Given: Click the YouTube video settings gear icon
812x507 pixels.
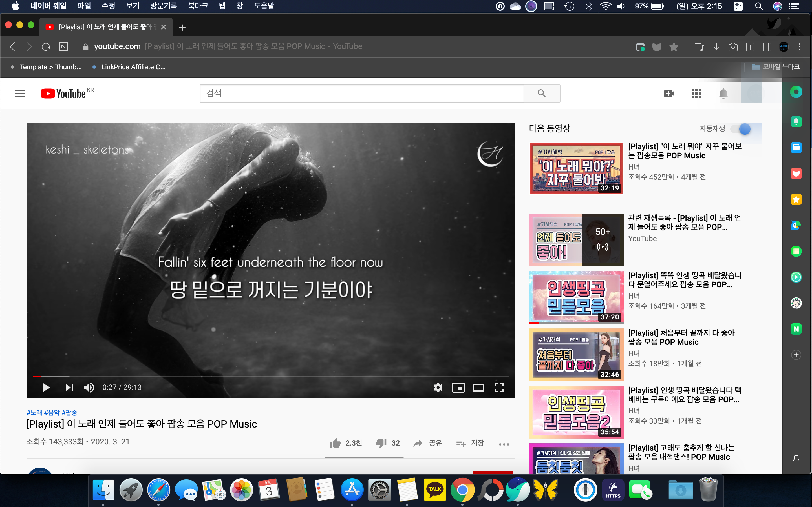Looking at the screenshot, I should coord(438,388).
